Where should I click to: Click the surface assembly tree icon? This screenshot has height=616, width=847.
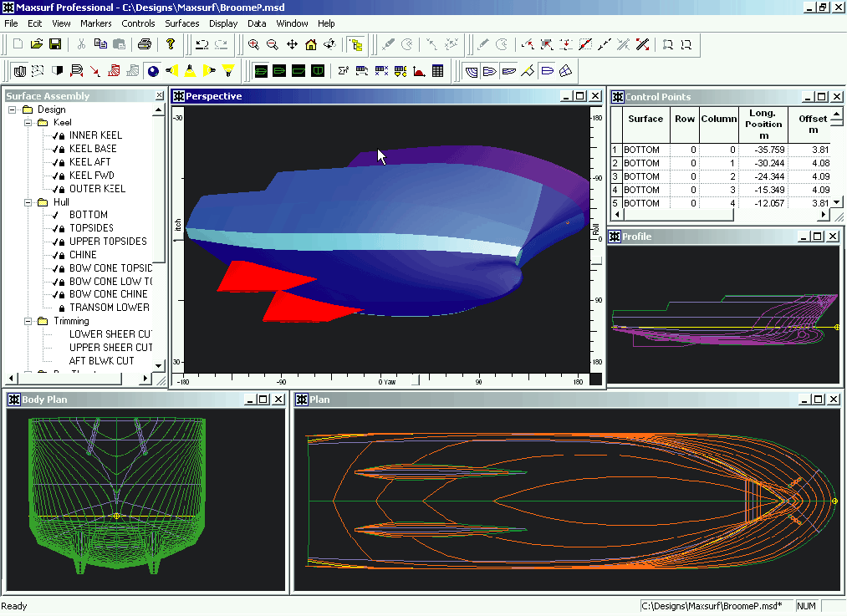pyautogui.click(x=357, y=44)
